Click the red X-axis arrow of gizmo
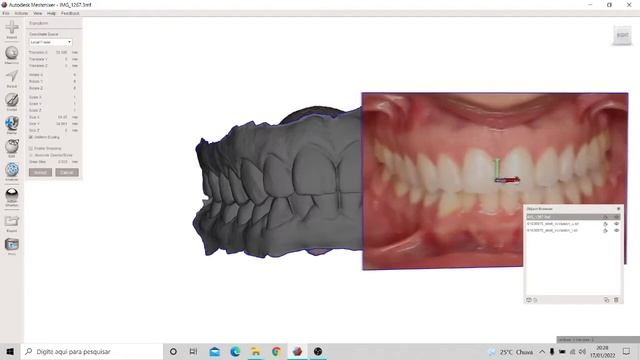 click(x=513, y=179)
